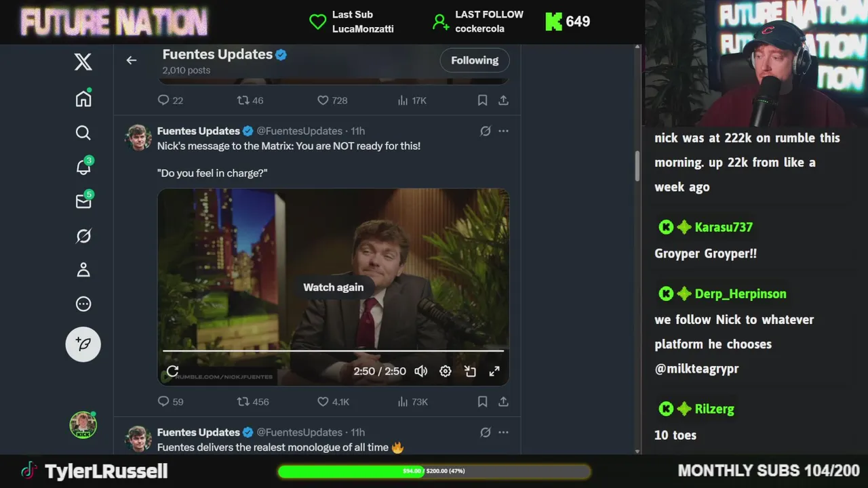Click the @milkteagrypr mention in chat

click(x=696, y=369)
